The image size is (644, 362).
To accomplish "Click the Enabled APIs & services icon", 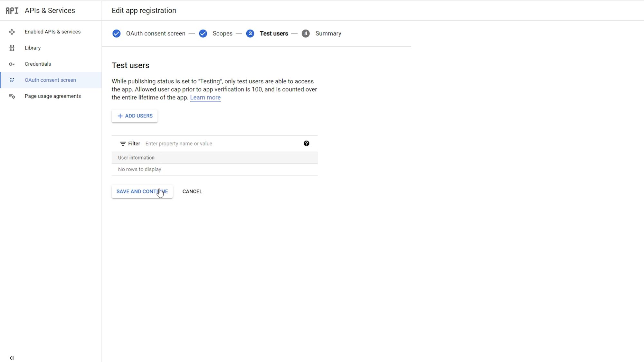I will pyautogui.click(x=12, y=32).
